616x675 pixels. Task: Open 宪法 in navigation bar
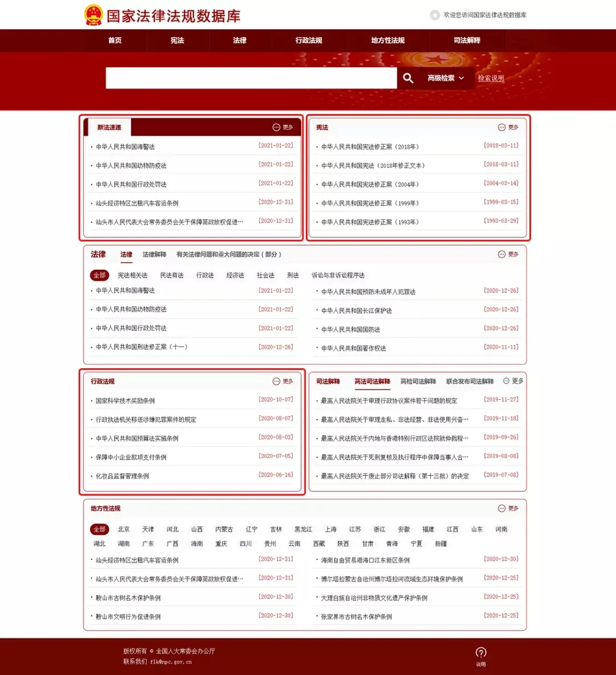click(x=177, y=40)
